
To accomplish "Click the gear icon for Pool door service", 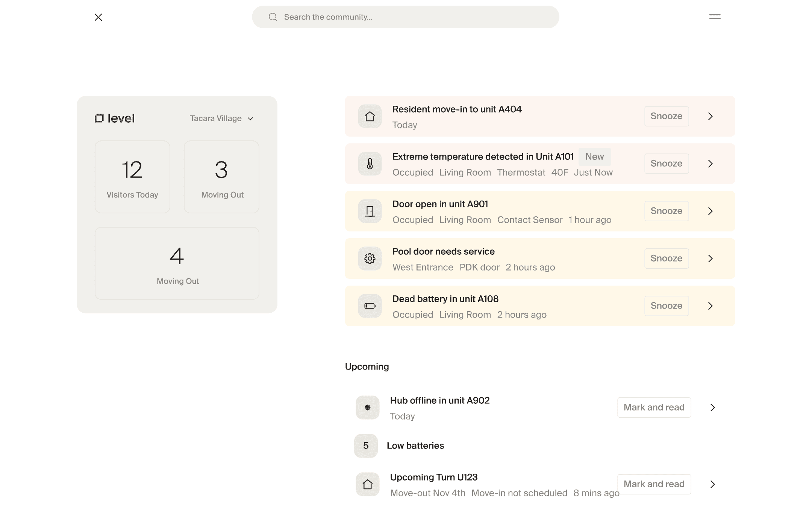I will click(370, 259).
